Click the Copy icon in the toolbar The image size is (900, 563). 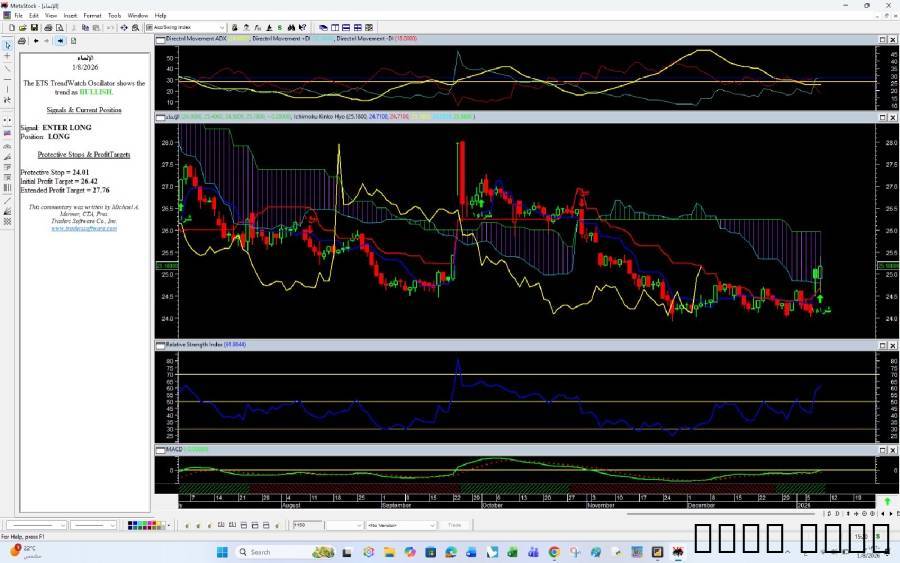click(x=85, y=28)
